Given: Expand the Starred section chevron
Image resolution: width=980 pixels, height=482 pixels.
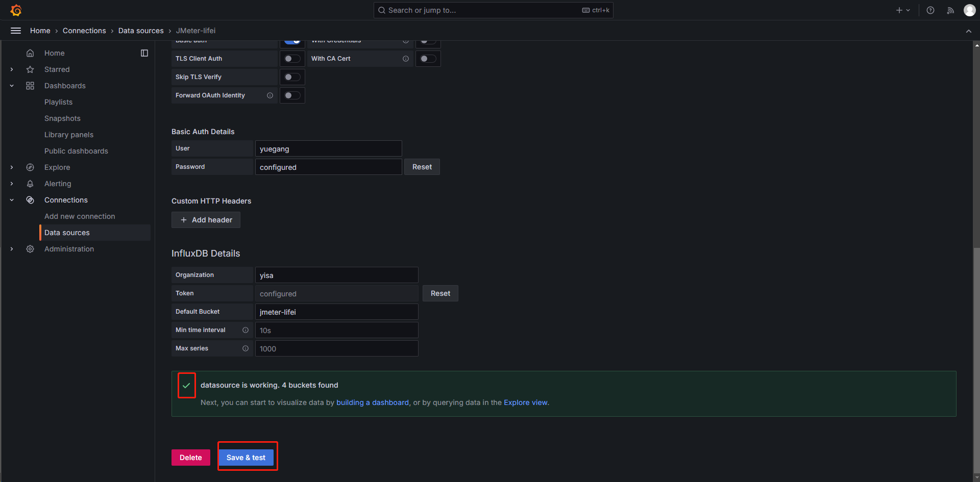Looking at the screenshot, I should 12,69.
